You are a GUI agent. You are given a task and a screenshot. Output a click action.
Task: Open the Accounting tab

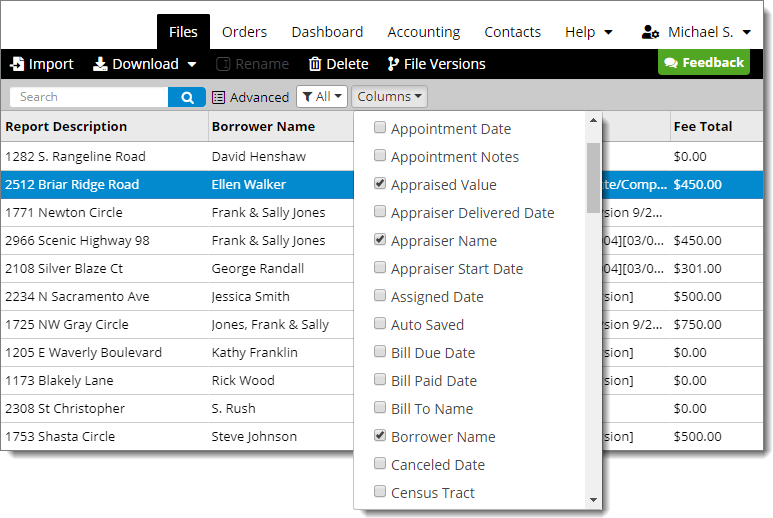click(423, 32)
